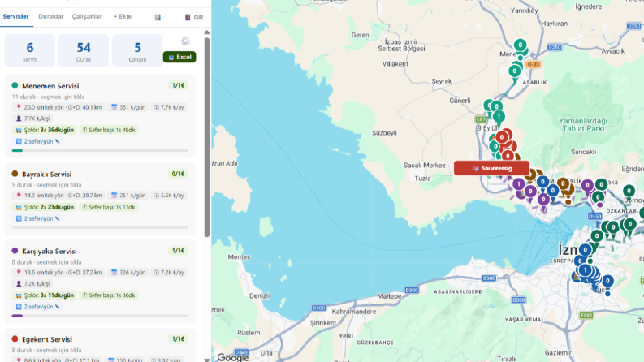Click the green Menemen Servisi color dot
The width and height of the screenshot is (644, 362).
click(x=15, y=85)
